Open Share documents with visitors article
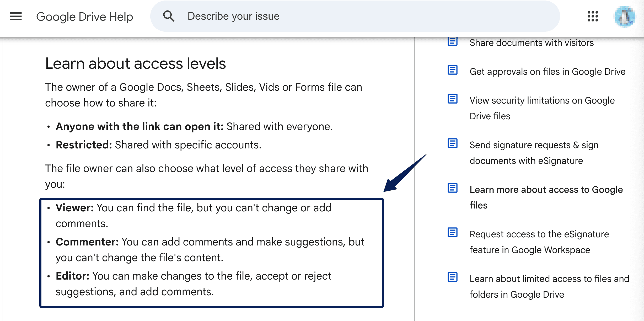Image resolution: width=644 pixels, height=321 pixels. pos(532,42)
